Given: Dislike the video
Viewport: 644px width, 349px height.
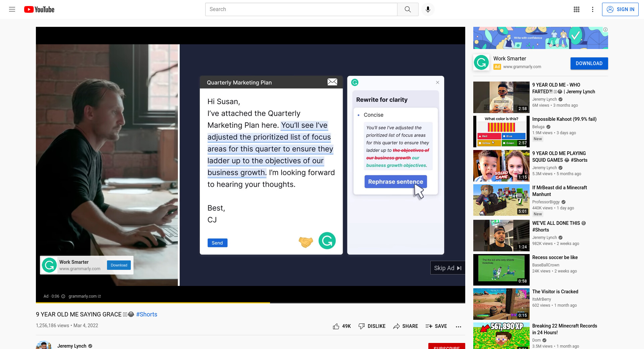Looking at the screenshot, I should point(372,326).
